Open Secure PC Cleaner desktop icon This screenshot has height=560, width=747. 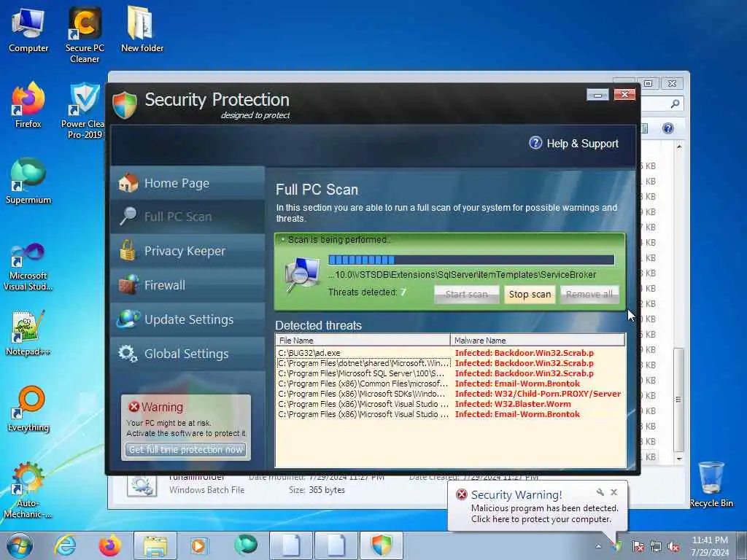tap(85, 36)
